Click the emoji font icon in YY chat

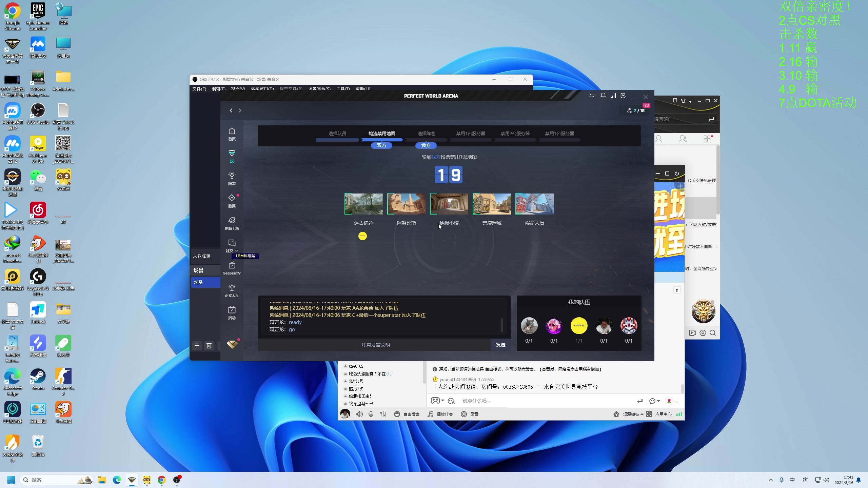point(451,401)
